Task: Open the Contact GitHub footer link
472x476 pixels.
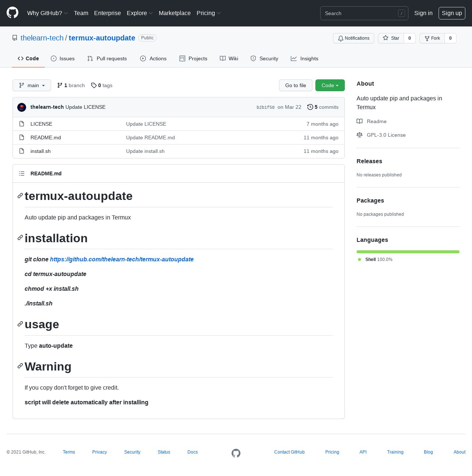Action: (x=289, y=452)
